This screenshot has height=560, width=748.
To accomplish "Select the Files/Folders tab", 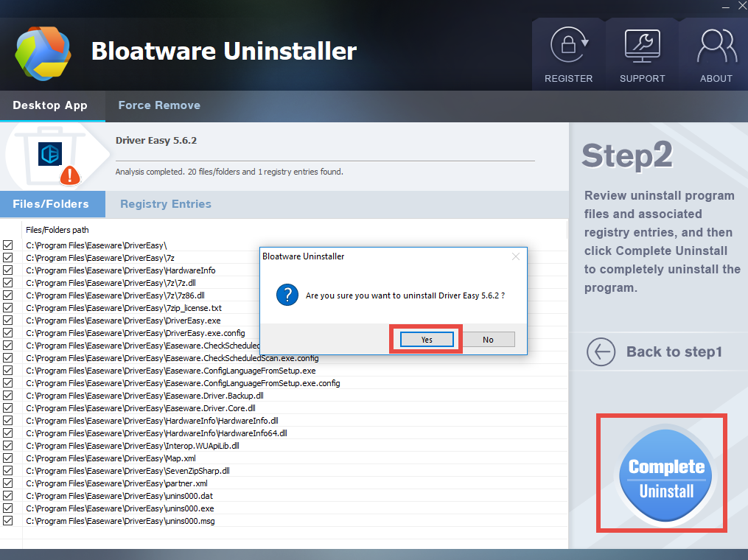I will pyautogui.click(x=51, y=204).
